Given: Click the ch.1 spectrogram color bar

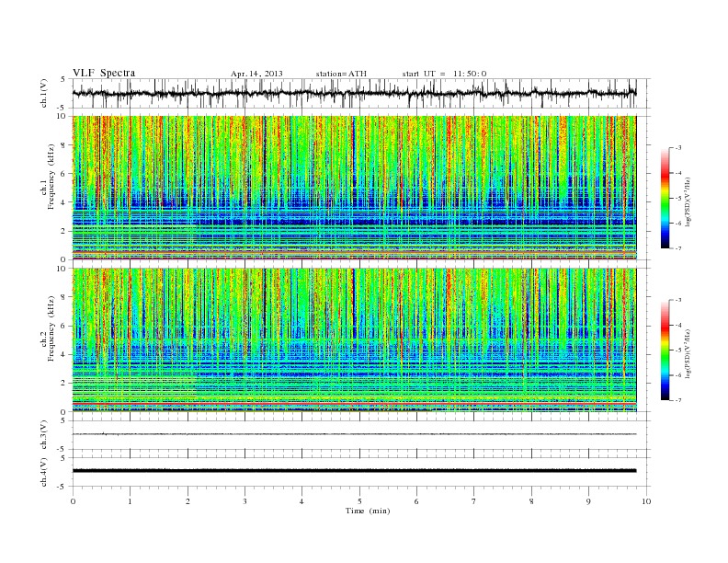Looking at the screenshot, I should [665, 198].
